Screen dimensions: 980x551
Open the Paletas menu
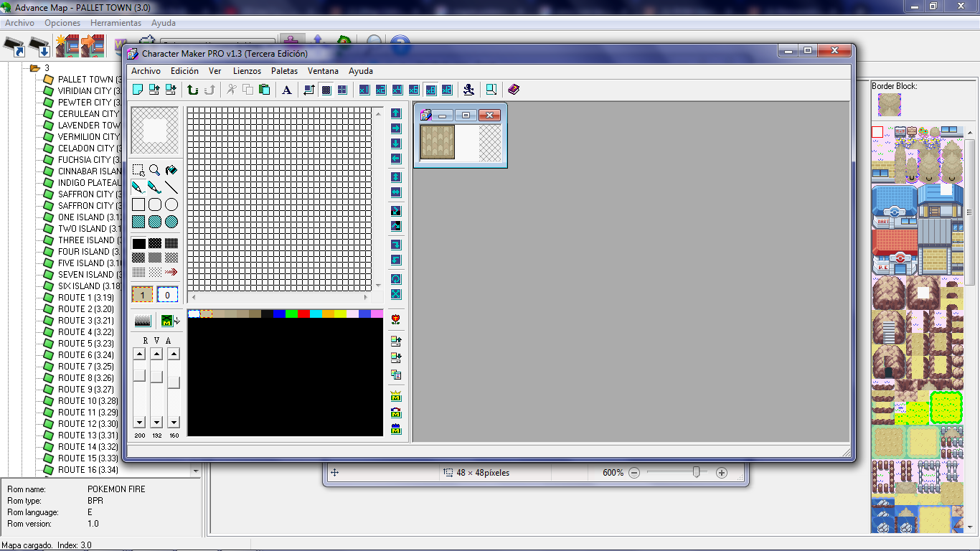click(x=284, y=71)
